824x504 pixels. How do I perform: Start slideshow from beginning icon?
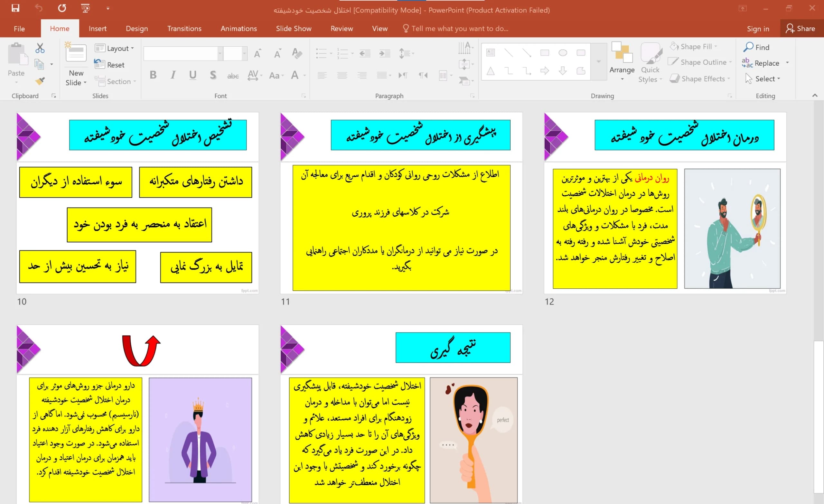pos(86,8)
